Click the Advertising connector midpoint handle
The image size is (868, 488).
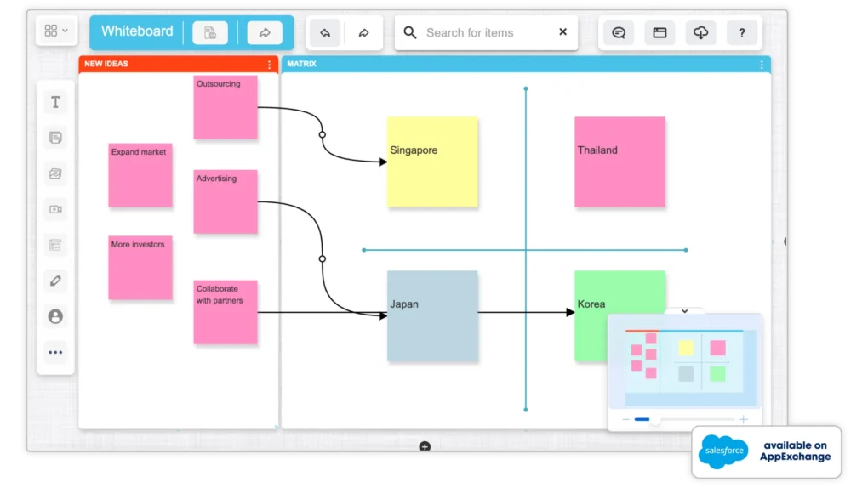(323, 258)
